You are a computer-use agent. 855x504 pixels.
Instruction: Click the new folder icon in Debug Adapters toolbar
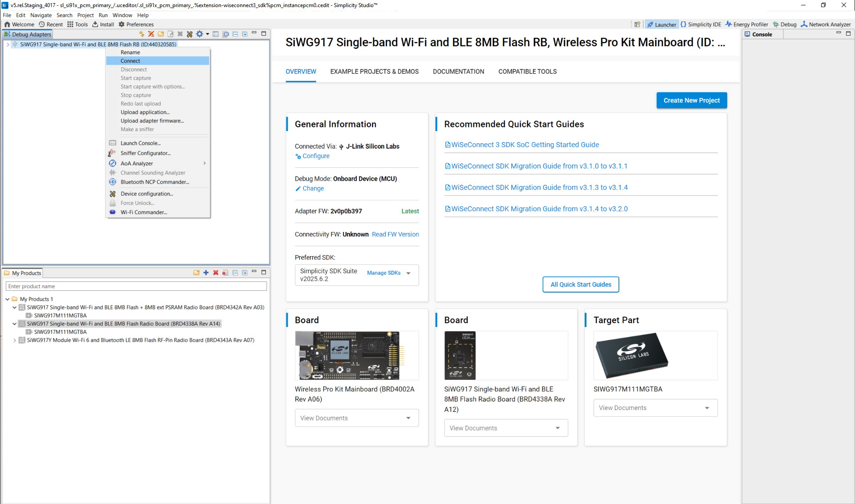(161, 34)
